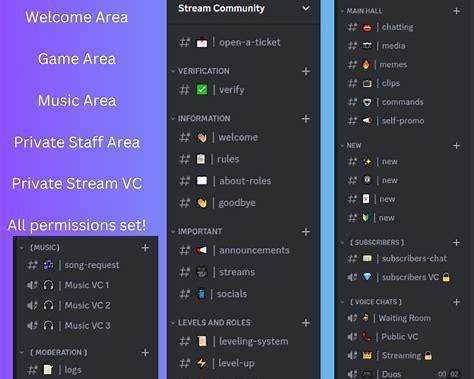Add a channel to VOICE CHATS category
The width and height of the screenshot is (474, 379).
457,302
